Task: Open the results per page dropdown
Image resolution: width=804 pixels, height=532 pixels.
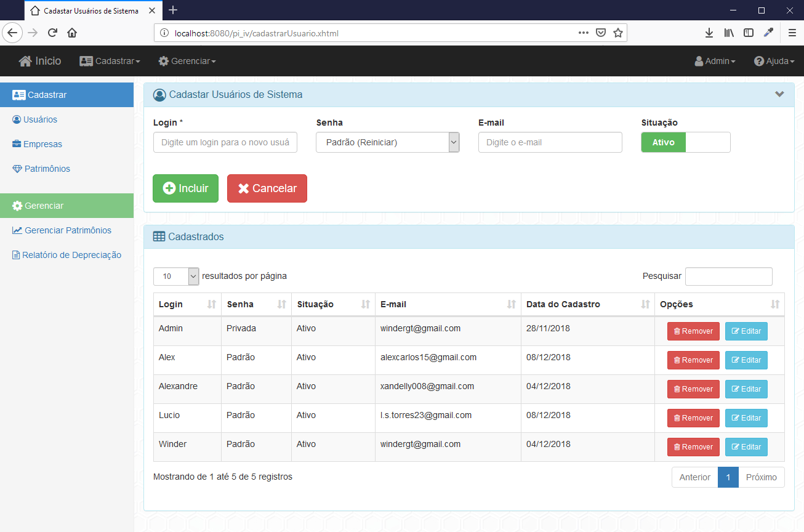Action: pos(176,276)
